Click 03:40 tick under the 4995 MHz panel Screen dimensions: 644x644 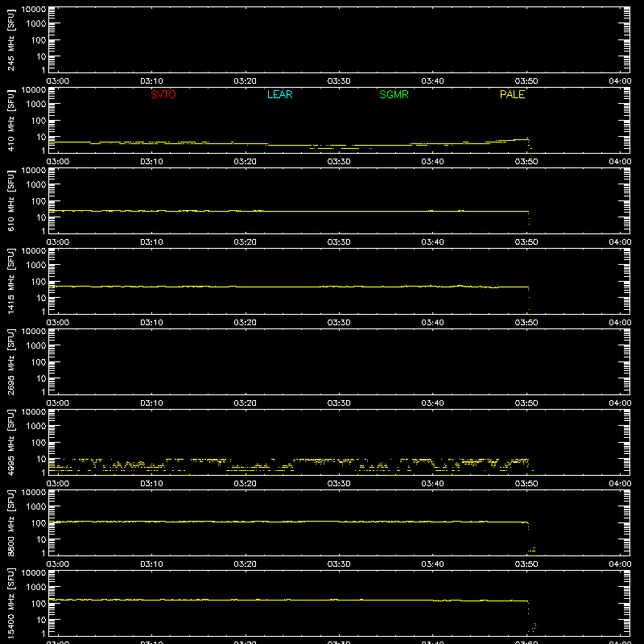(x=432, y=484)
